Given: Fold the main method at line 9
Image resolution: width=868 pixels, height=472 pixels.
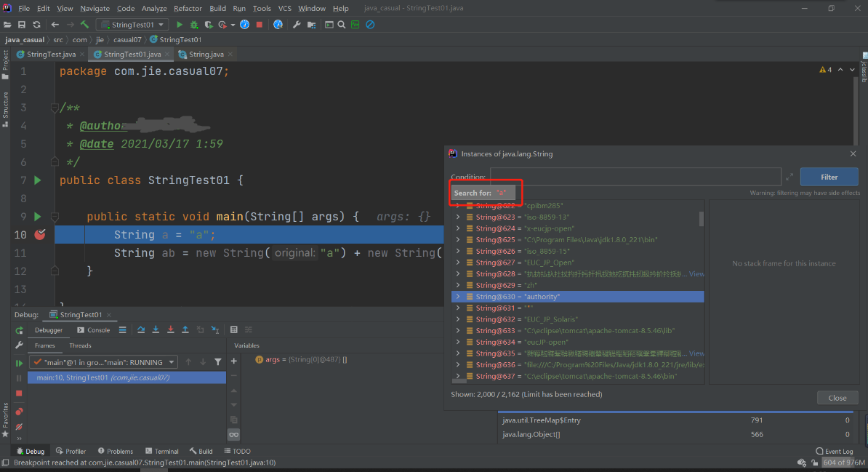Looking at the screenshot, I should [x=55, y=217].
